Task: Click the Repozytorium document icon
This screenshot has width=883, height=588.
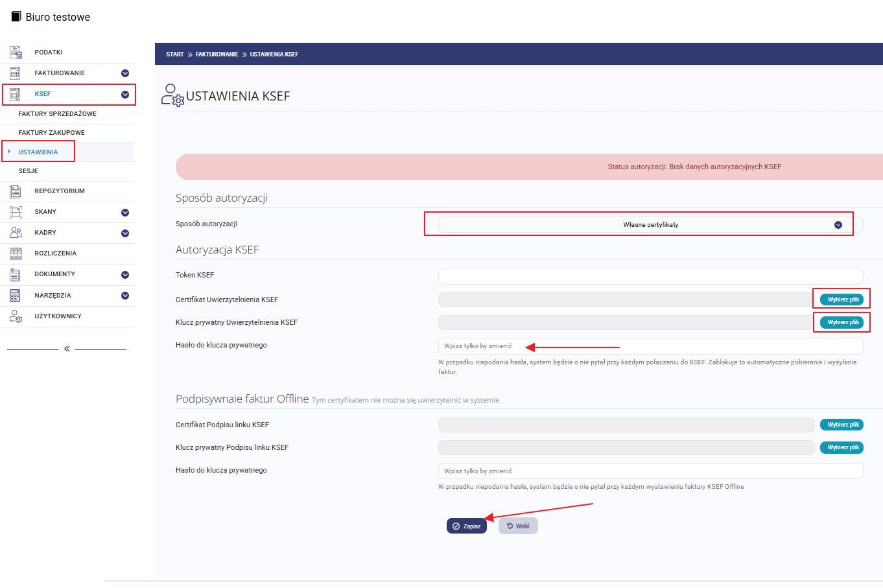Action: coord(16,191)
